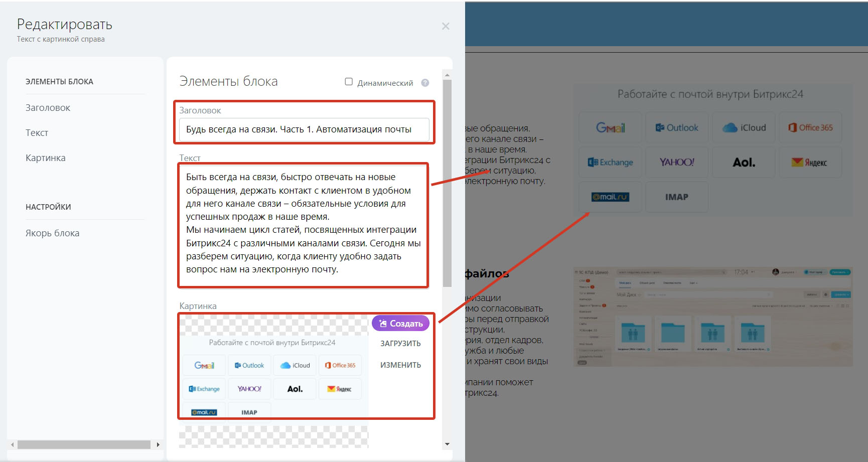Click the ЭЛЕМЕНТЫ БЛОКА sidebar heading

point(59,82)
